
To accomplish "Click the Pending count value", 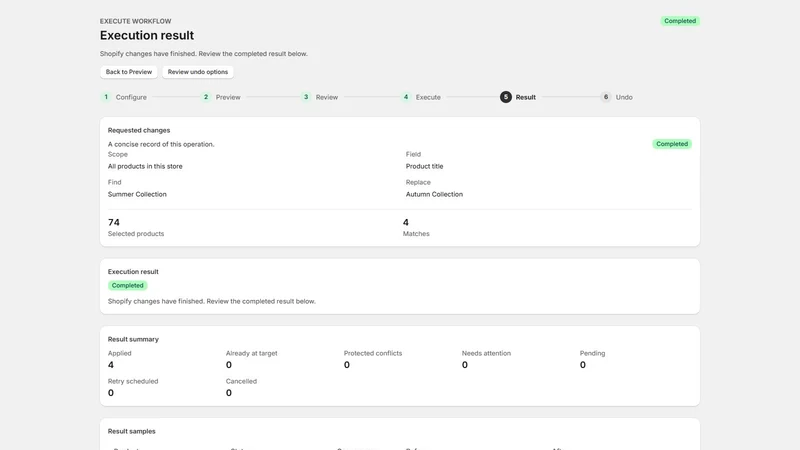I will (583, 365).
